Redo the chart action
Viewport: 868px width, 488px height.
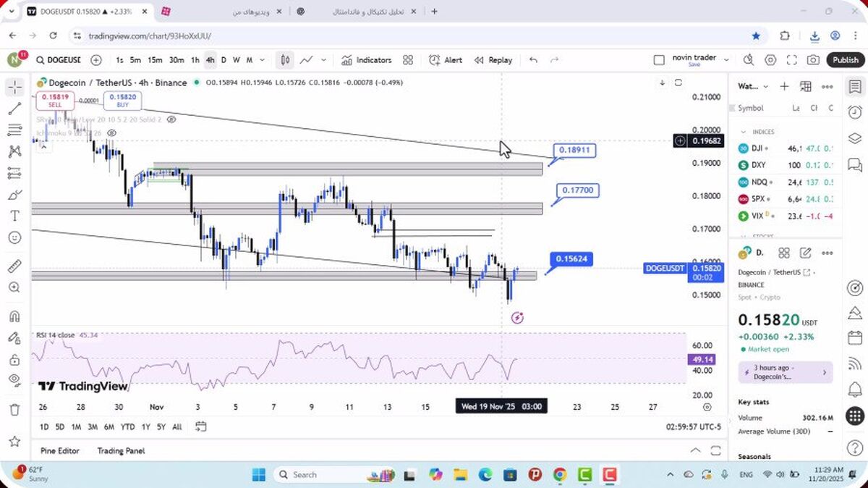(x=555, y=60)
